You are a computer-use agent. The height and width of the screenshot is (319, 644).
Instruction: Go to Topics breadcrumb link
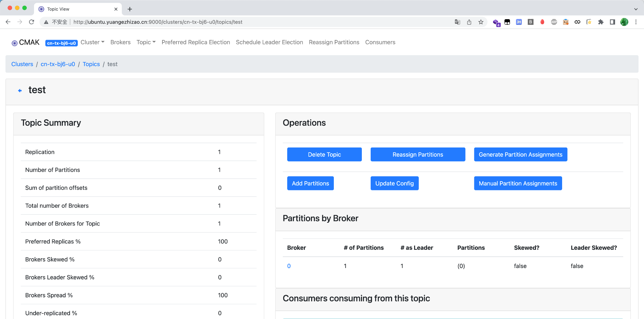coord(91,64)
